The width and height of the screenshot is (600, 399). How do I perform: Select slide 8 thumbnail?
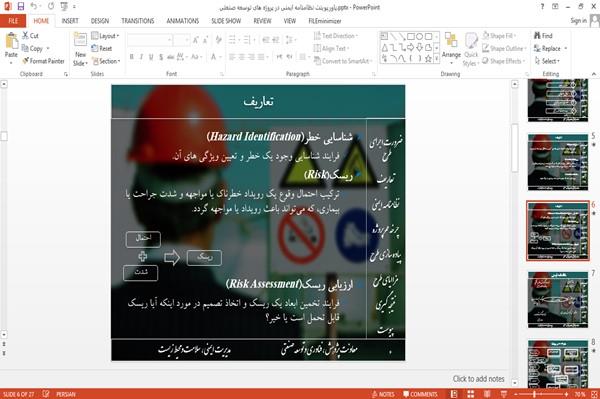click(558, 363)
